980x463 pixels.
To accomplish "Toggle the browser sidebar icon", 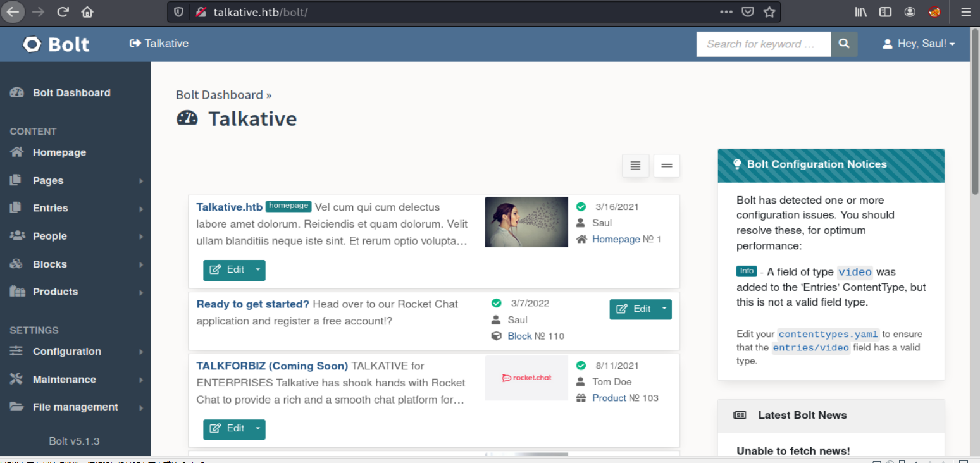I will (x=886, y=12).
